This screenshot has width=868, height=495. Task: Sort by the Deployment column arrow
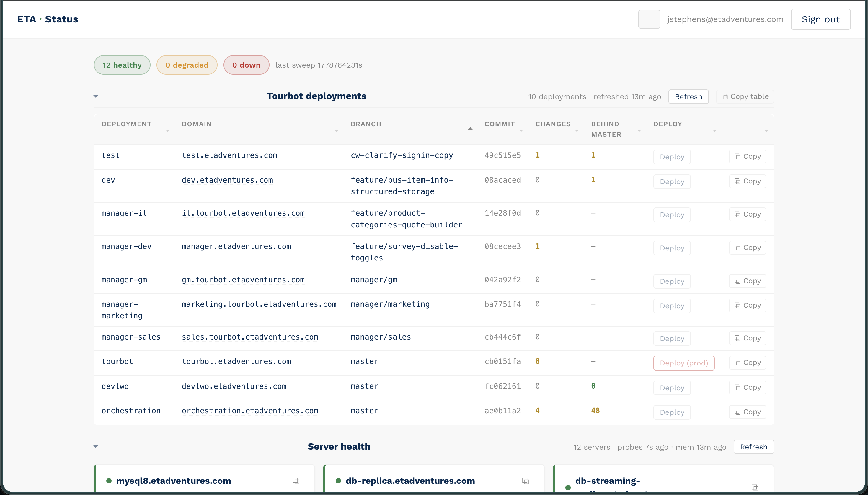(167, 131)
